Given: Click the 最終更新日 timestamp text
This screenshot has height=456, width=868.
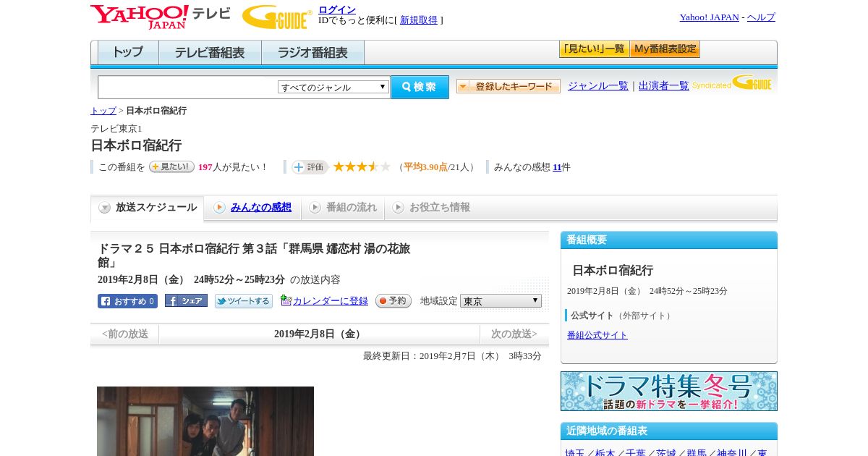Looking at the screenshot, I should pyautogui.click(x=452, y=356).
